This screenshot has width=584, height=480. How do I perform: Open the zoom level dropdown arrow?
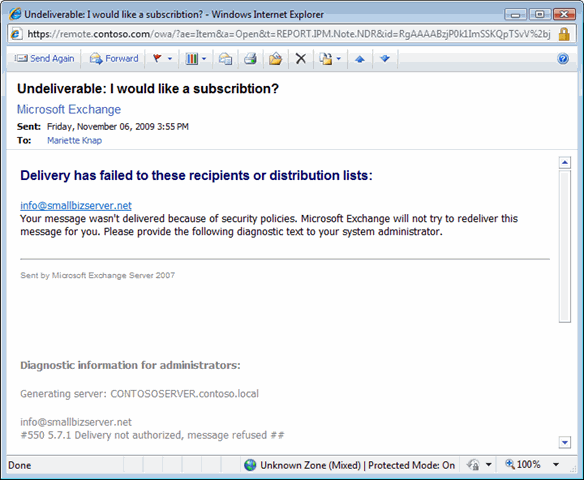556,465
